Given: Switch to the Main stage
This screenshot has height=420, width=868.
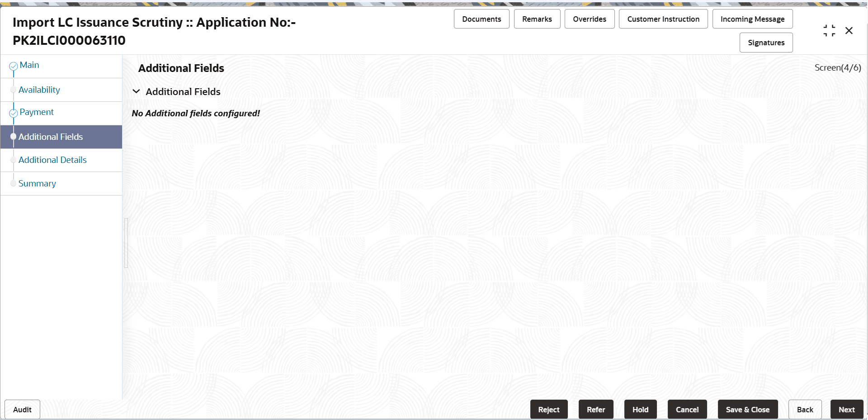Looking at the screenshot, I should pyautogui.click(x=29, y=65).
